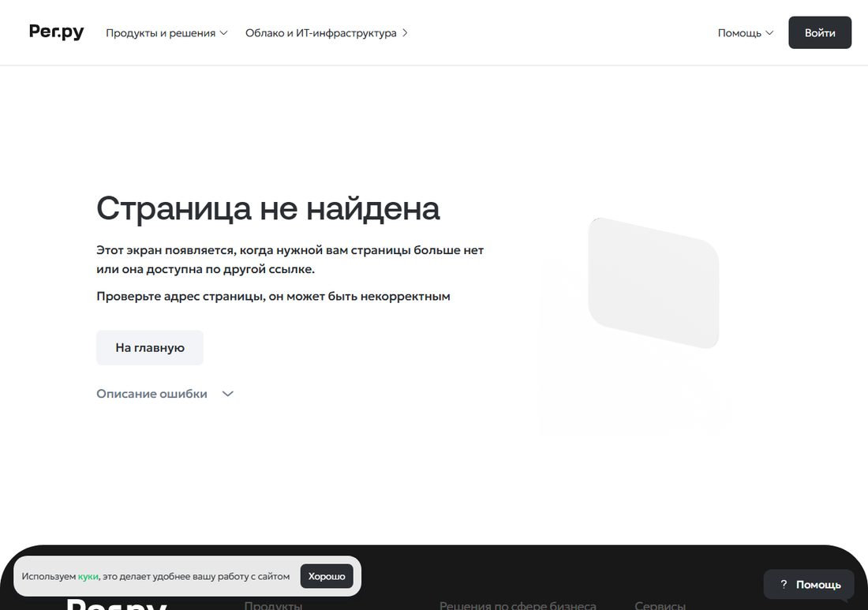
Task: Open the Рег.ру logo home link
Action: tap(56, 32)
